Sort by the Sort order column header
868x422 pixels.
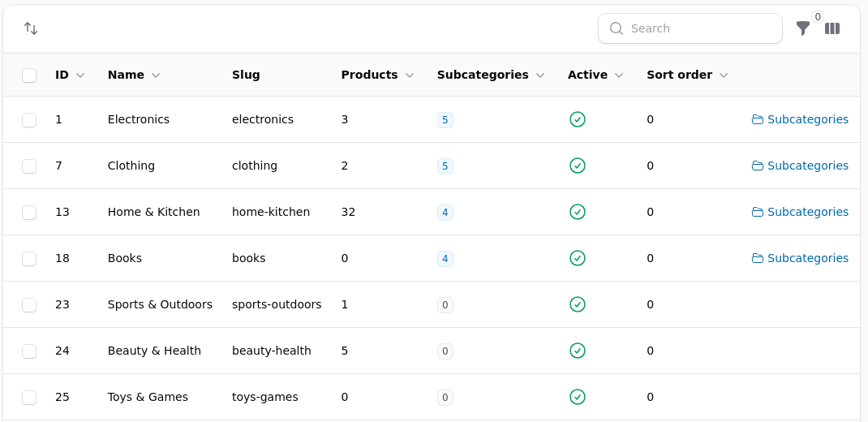pos(687,75)
